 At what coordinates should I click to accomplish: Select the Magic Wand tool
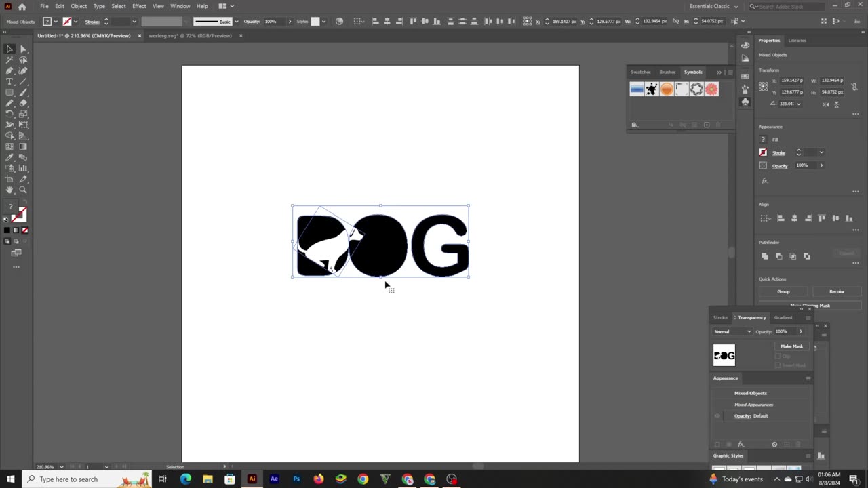(9, 60)
